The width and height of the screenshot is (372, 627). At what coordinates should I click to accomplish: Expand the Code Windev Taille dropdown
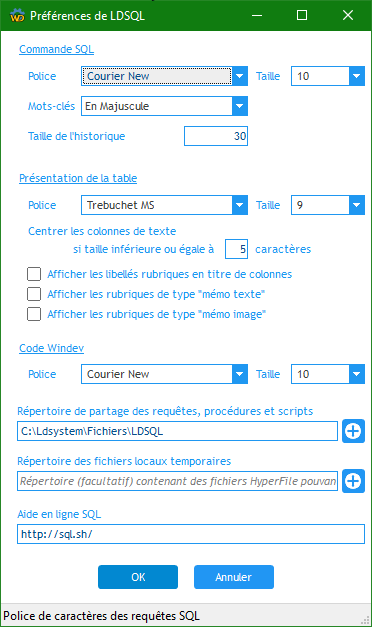(x=356, y=374)
